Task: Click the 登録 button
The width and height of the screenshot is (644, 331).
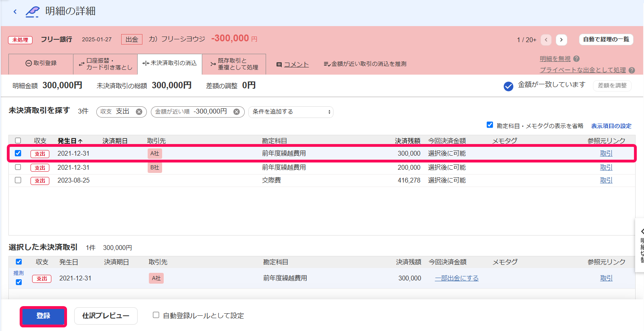Action: (x=43, y=316)
